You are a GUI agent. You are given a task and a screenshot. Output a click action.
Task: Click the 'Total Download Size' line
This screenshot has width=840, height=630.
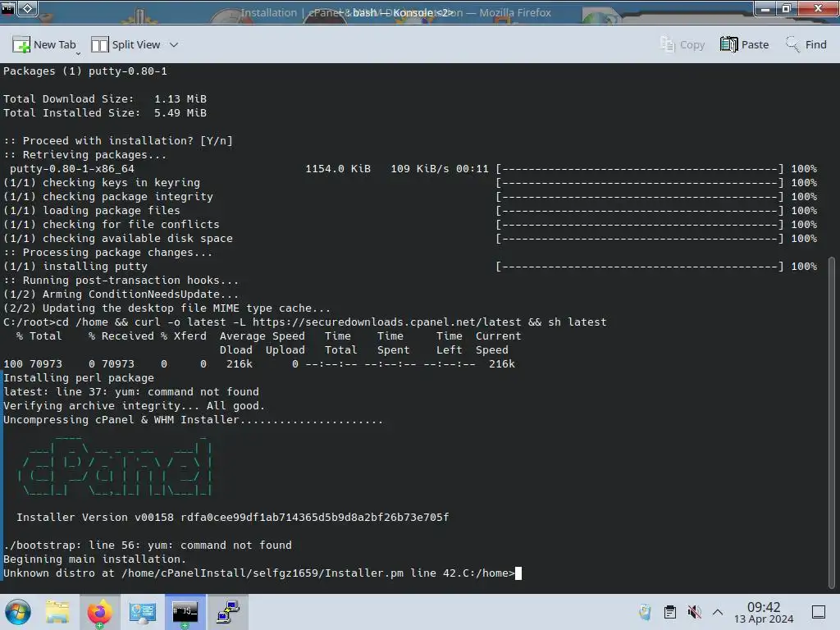pos(105,99)
